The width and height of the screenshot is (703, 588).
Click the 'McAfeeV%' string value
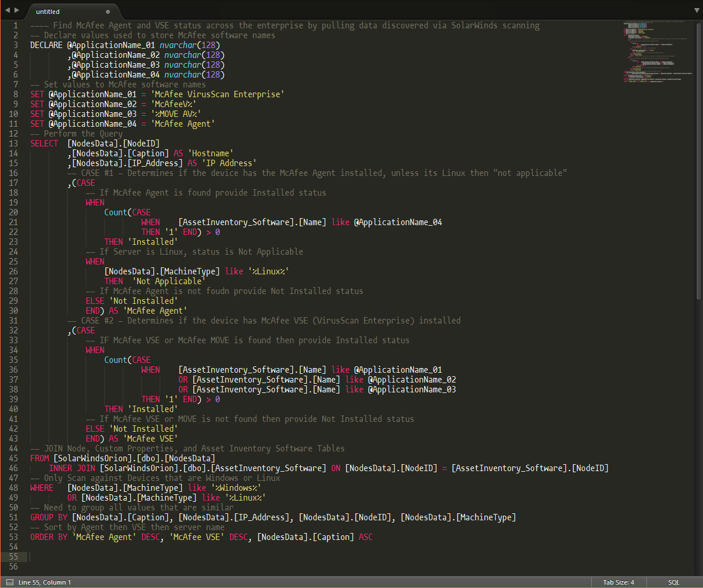[x=174, y=104]
